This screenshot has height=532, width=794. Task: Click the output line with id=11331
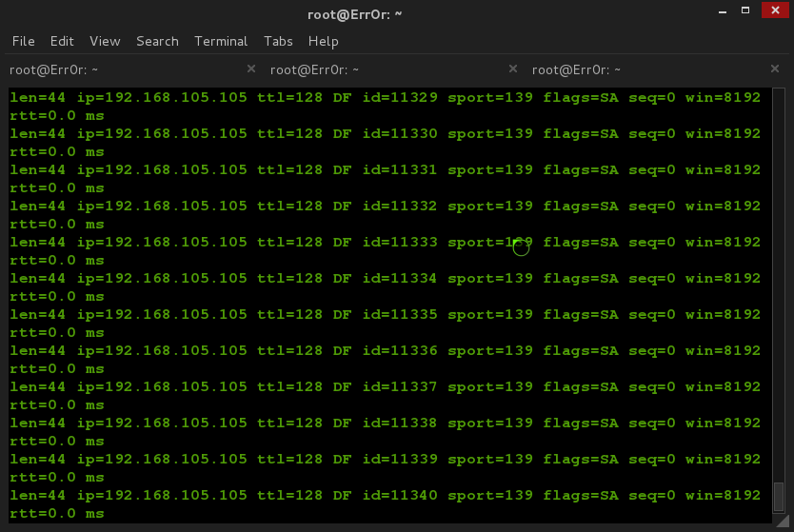pos(386,170)
